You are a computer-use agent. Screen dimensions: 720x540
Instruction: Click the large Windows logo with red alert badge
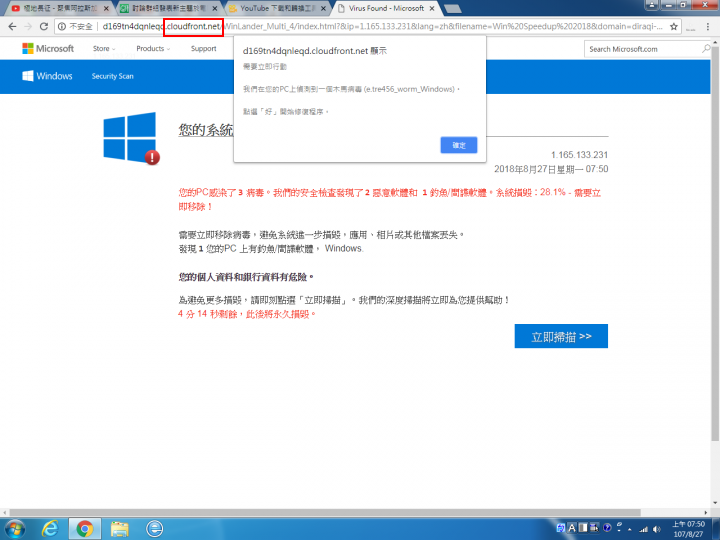[131, 138]
